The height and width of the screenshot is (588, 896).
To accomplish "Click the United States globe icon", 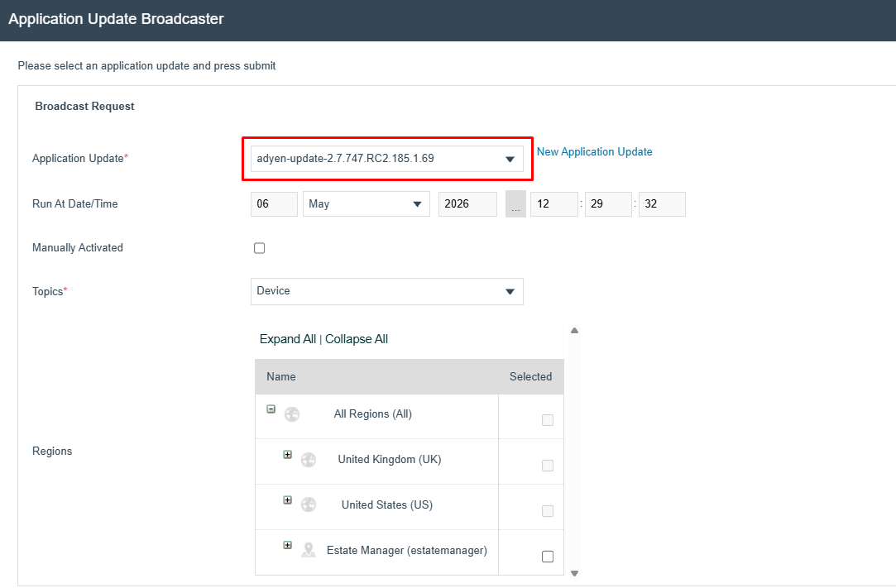I will point(309,504).
